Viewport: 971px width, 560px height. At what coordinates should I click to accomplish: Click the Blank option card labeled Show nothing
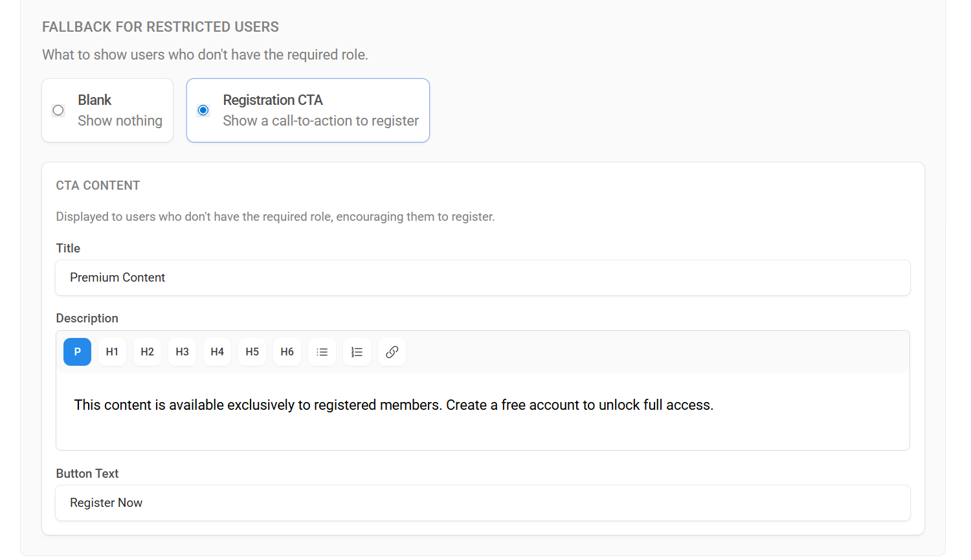pyautogui.click(x=107, y=110)
